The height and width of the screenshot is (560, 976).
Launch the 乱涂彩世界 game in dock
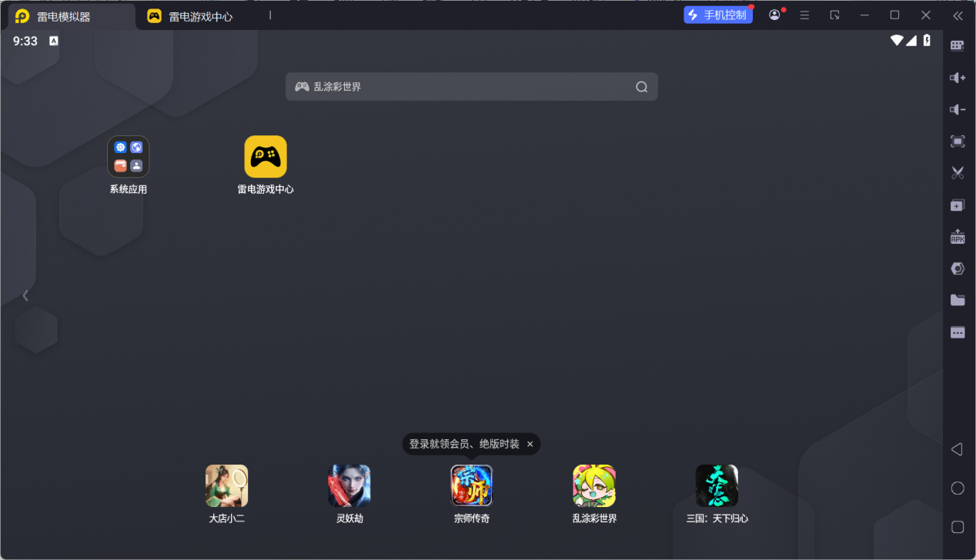[x=594, y=485]
